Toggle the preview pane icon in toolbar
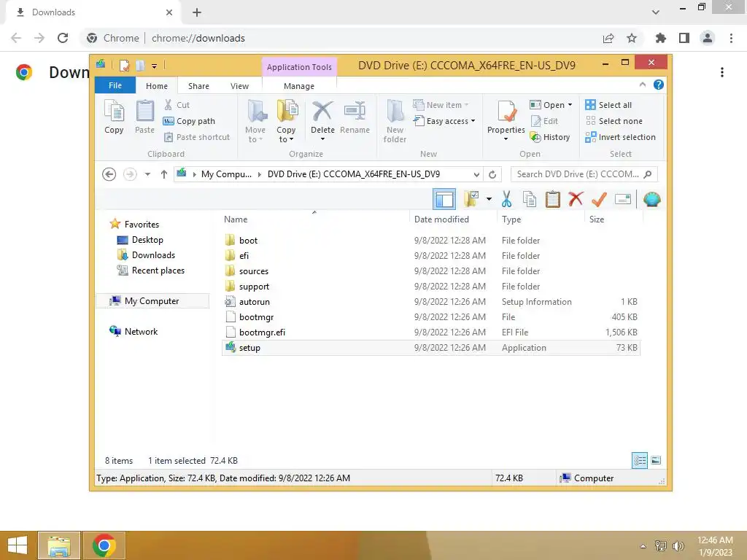 444,199
